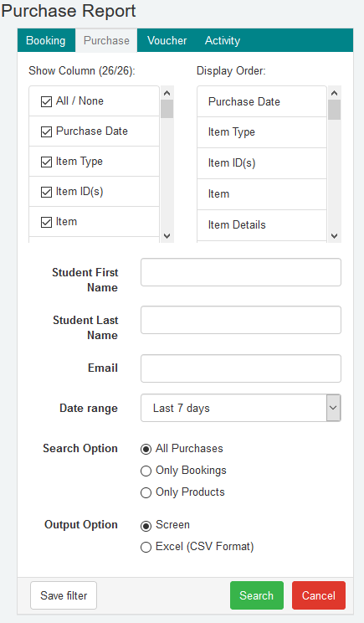The height and width of the screenshot is (623, 364).
Task: Switch to the Booking tab
Action: click(x=46, y=40)
